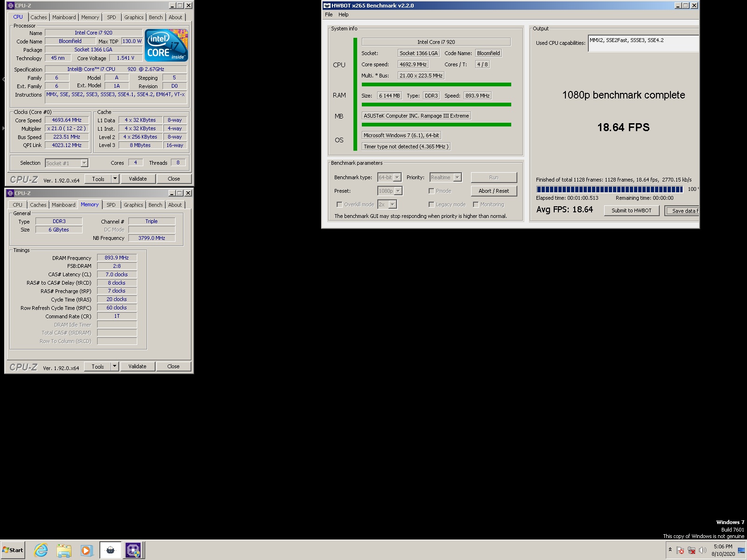
Task: Click the HWBOT x265 Benchmark title bar icon
Action: click(327, 6)
